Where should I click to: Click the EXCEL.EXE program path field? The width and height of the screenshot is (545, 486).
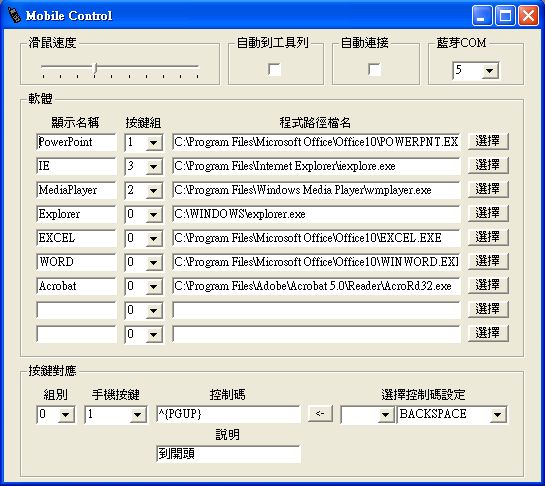pyautogui.click(x=316, y=238)
